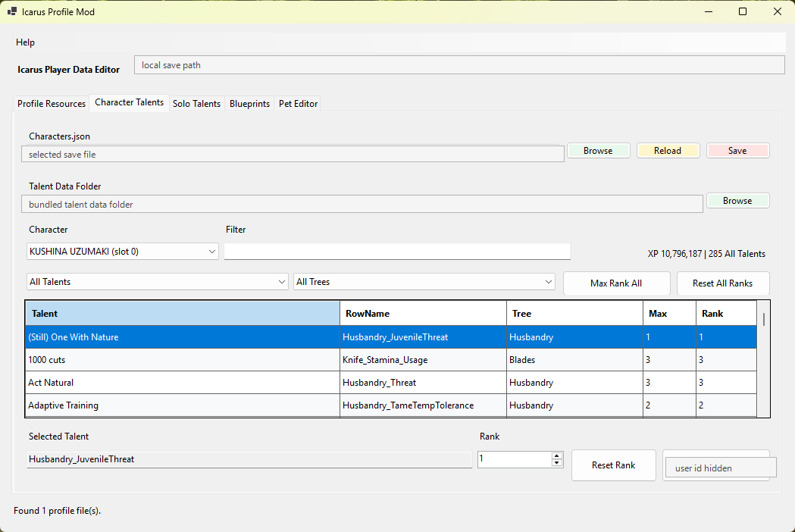Open the Character selection dropdown
Screen dimensions: 795x532
pos(122,252)
